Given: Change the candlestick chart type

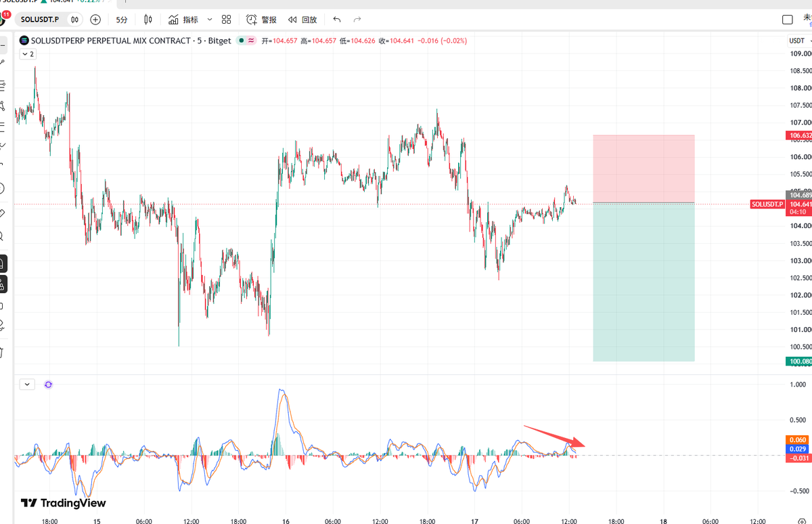Looking at the screenshot, I should (148, 20).
